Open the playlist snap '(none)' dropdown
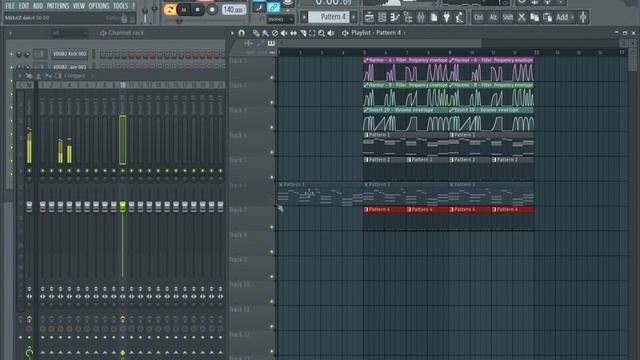 tap(280, 19)
